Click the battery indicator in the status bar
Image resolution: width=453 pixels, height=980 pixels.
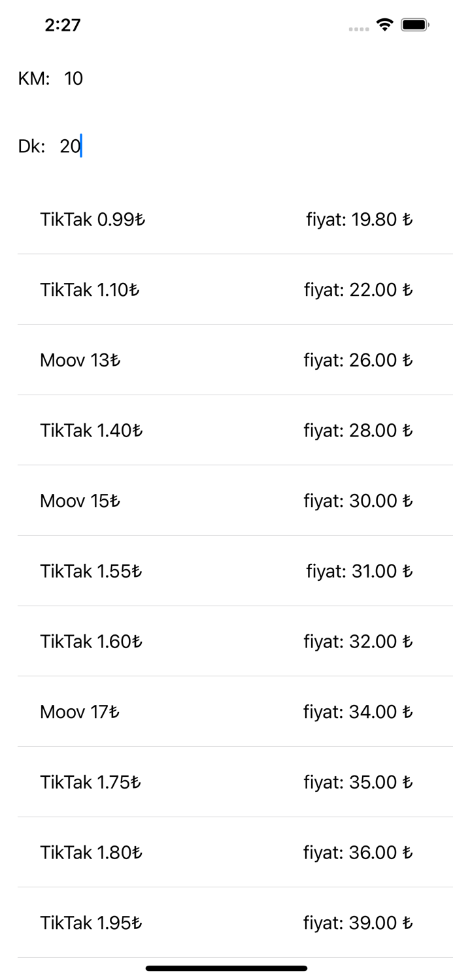[x=414, y=25]
